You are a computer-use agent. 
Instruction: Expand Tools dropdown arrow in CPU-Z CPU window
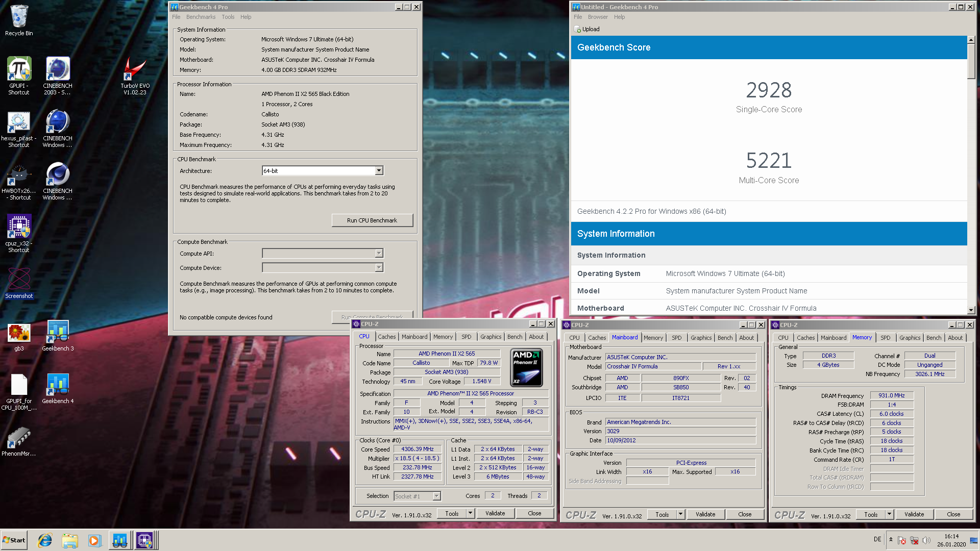(470, 513)
